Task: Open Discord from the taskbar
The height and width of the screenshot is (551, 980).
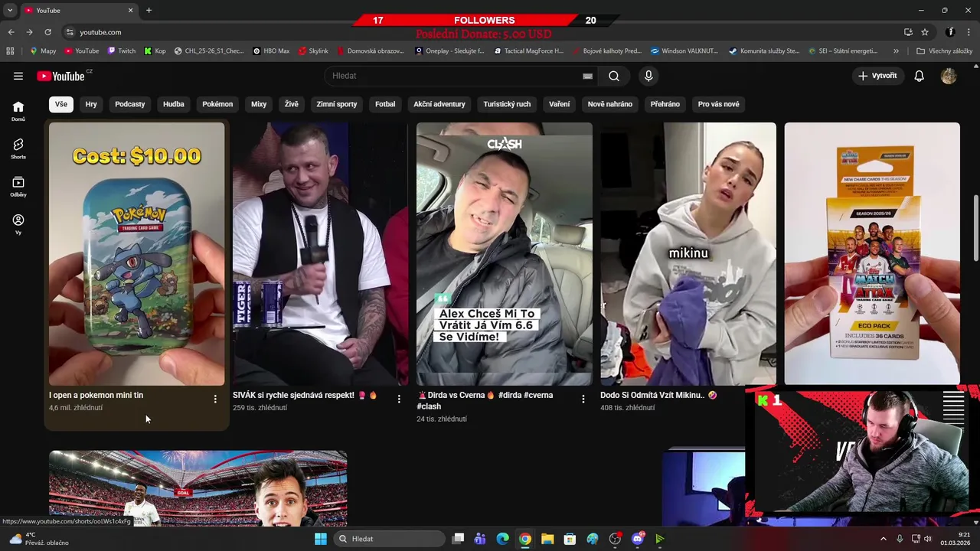Action: (638, 539)
